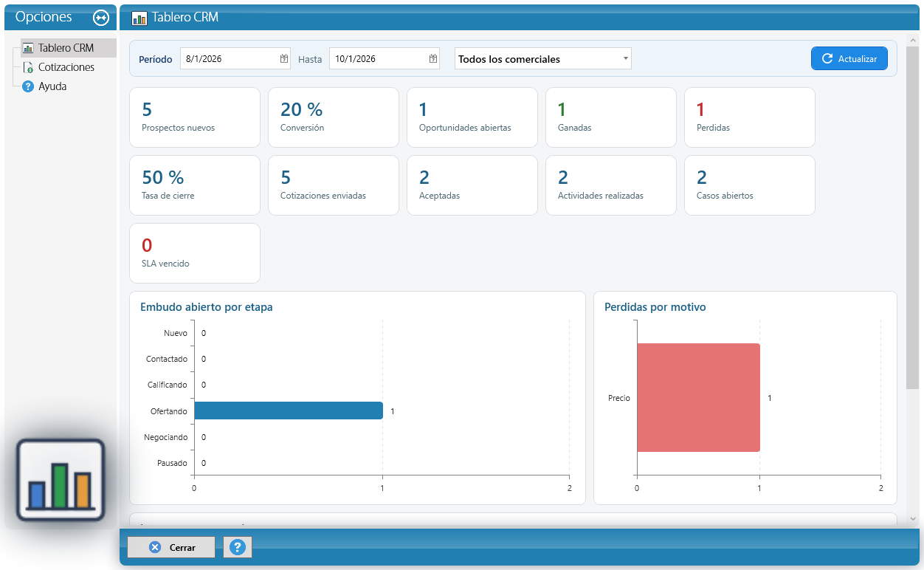This screenshot has width=924, height=570.
Task: Click the Ofertando stage label
Action: pyautogui.click(x=168, y=411)
